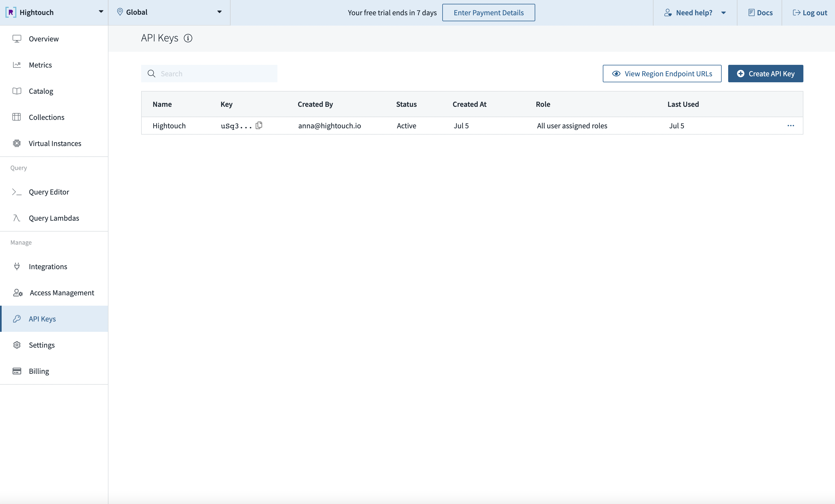Click the Virtual Instances chip icon
This screenshot has width=835, height=504.
coord(17,143)
